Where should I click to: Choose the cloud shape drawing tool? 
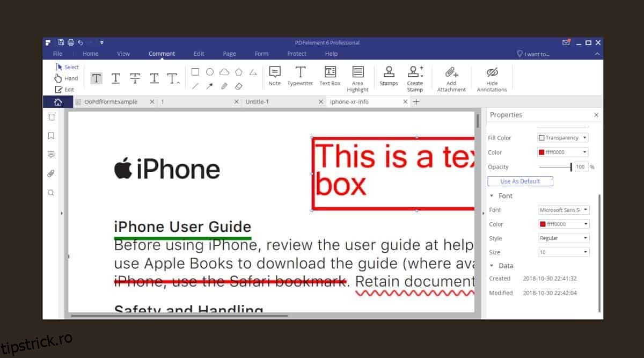coord(224,72)
